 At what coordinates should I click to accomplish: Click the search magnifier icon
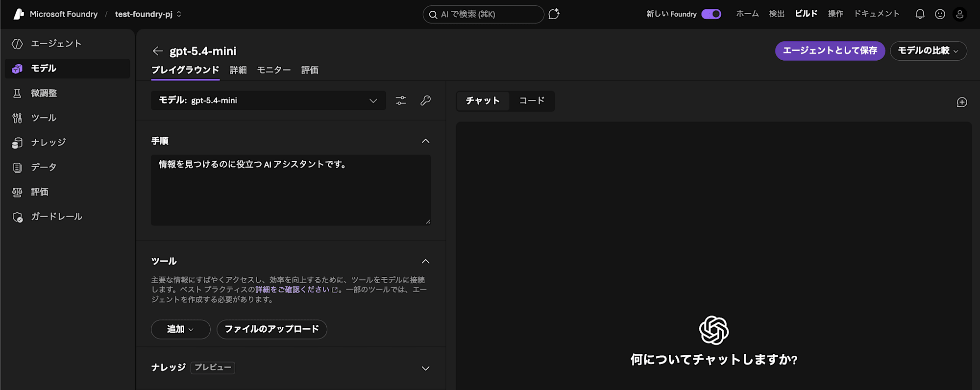(x=433, y=15)
